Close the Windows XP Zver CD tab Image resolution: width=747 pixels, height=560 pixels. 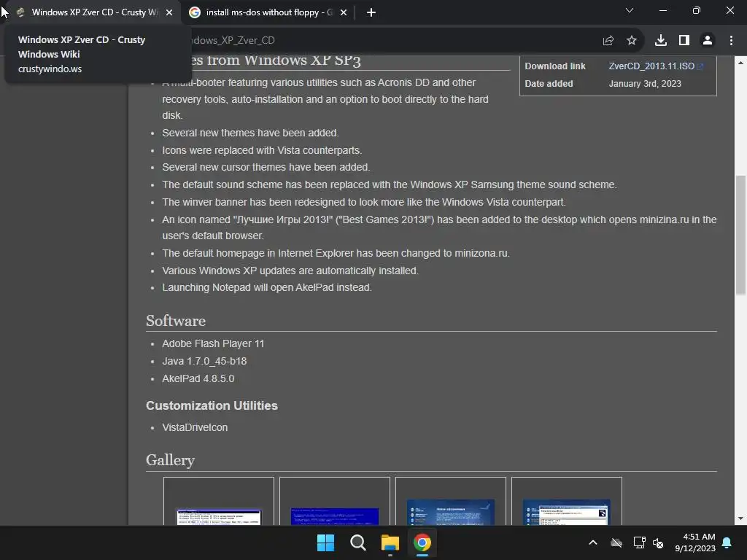(x=169, y=12)
